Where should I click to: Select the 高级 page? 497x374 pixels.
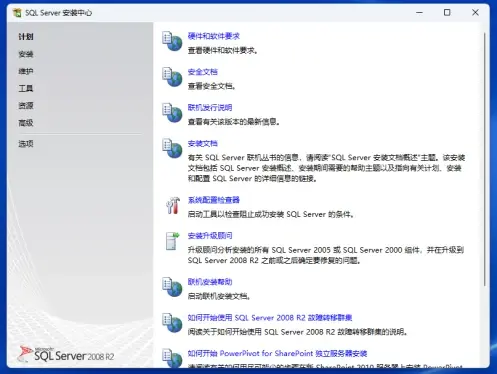tap(26, 123)
